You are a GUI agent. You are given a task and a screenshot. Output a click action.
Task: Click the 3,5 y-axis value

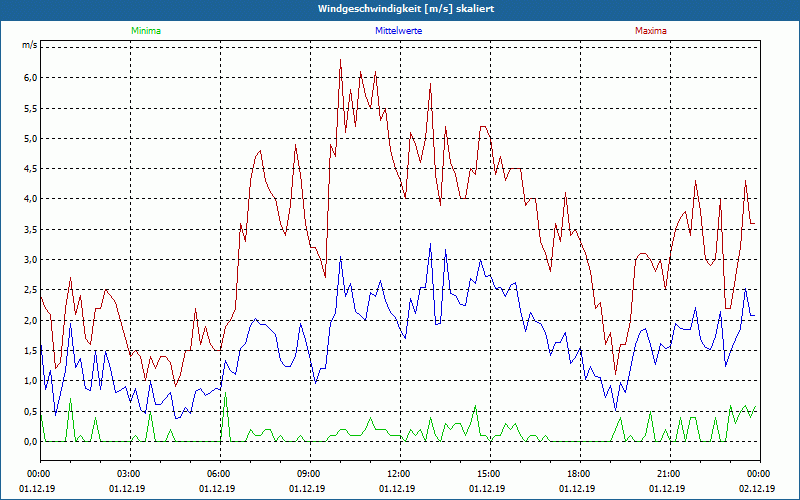(31, 229)
